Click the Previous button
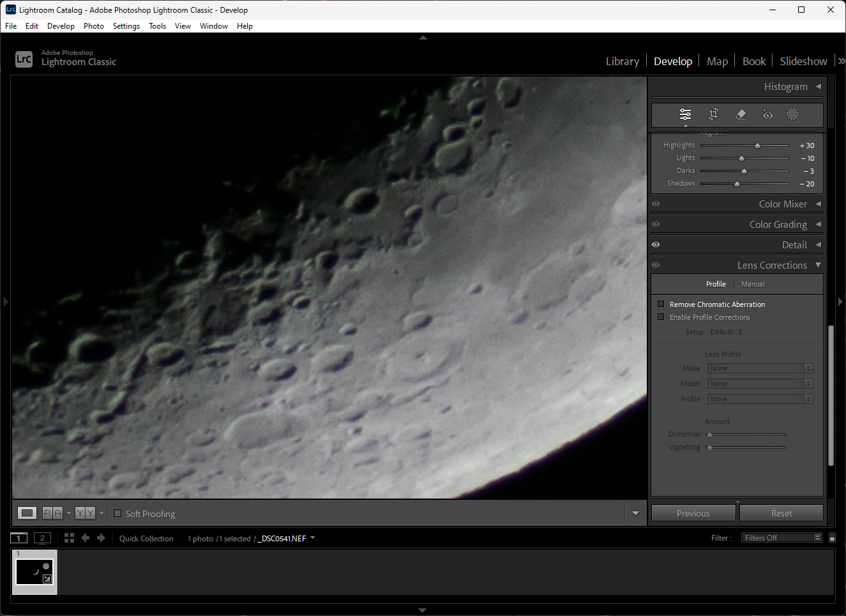The image size is (846, 616). point(693,513)
